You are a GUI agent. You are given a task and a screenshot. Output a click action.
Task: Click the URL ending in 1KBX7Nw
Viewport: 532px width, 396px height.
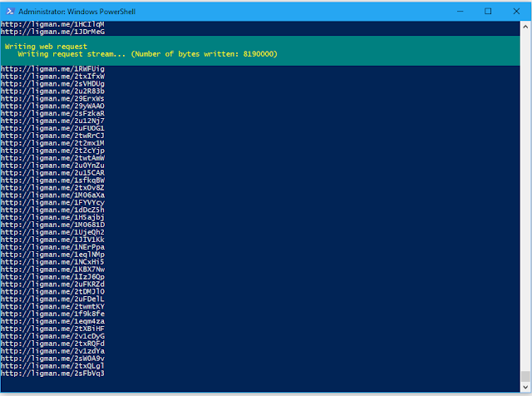coord(52,270)
